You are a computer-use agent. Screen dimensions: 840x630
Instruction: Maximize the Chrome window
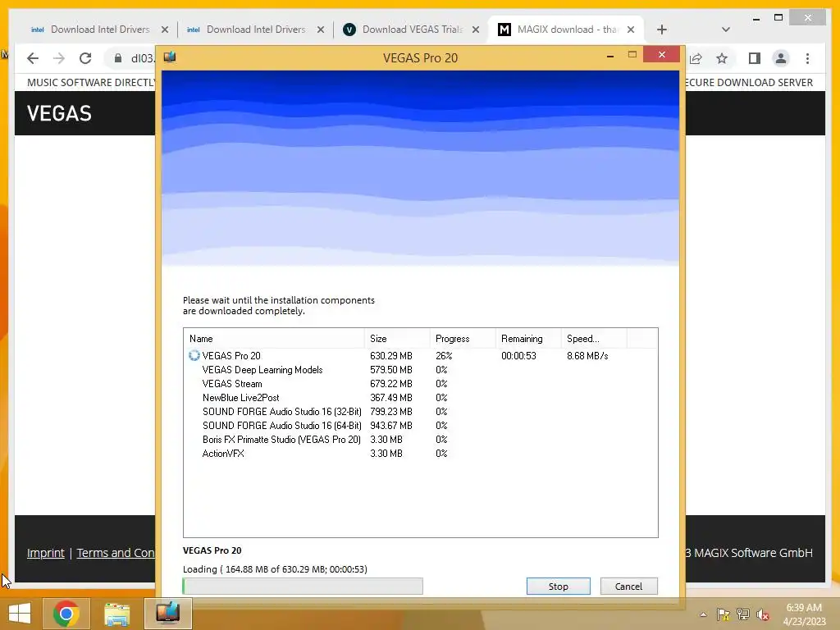tap(778, 18)
